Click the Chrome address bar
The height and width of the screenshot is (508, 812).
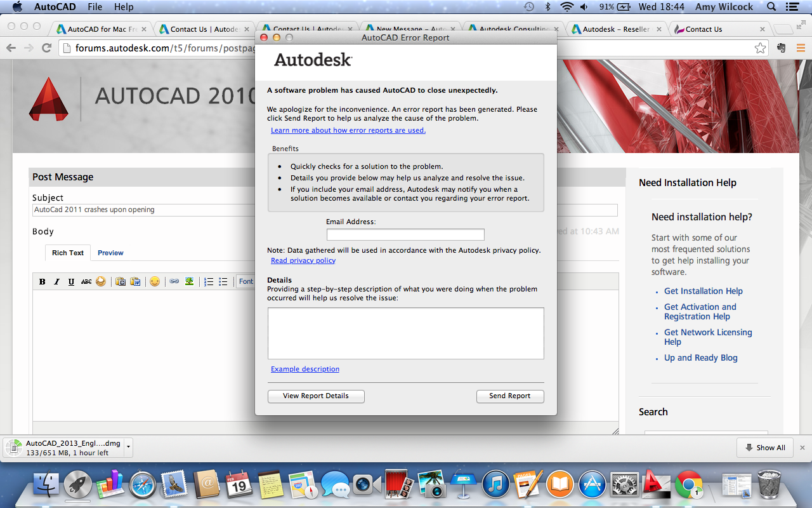click(x=414, y=48)
